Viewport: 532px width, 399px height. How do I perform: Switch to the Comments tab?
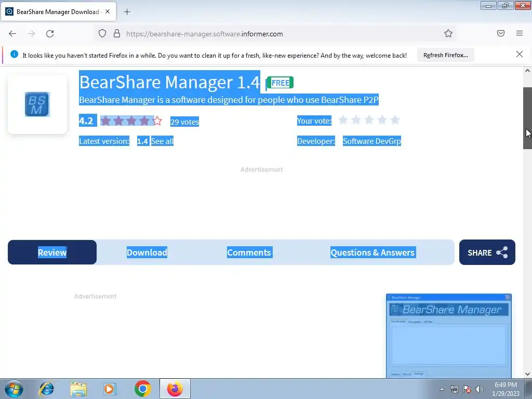pos(249,252)
